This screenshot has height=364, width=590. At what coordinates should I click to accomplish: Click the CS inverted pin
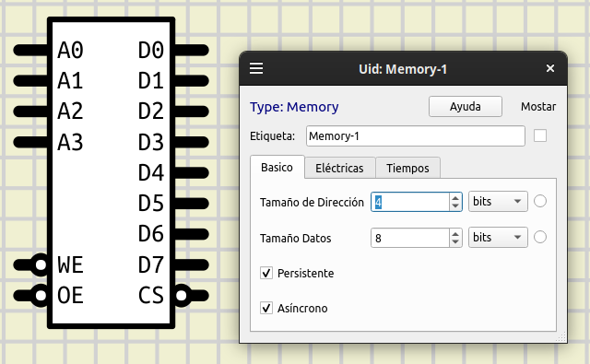coord(191,296)
